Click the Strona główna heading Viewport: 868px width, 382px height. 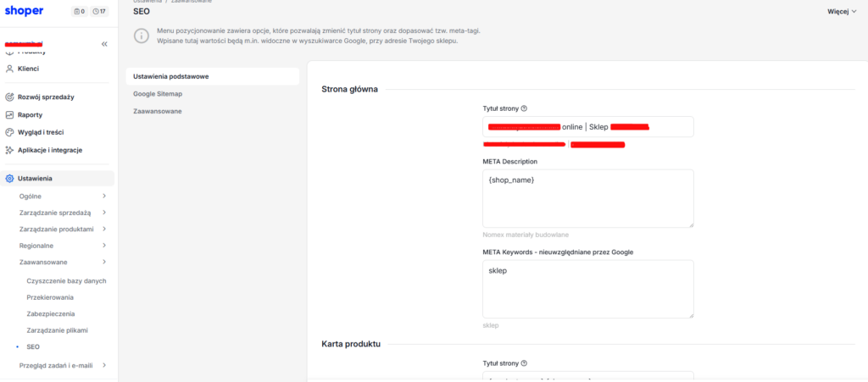[x=350, y=89]
